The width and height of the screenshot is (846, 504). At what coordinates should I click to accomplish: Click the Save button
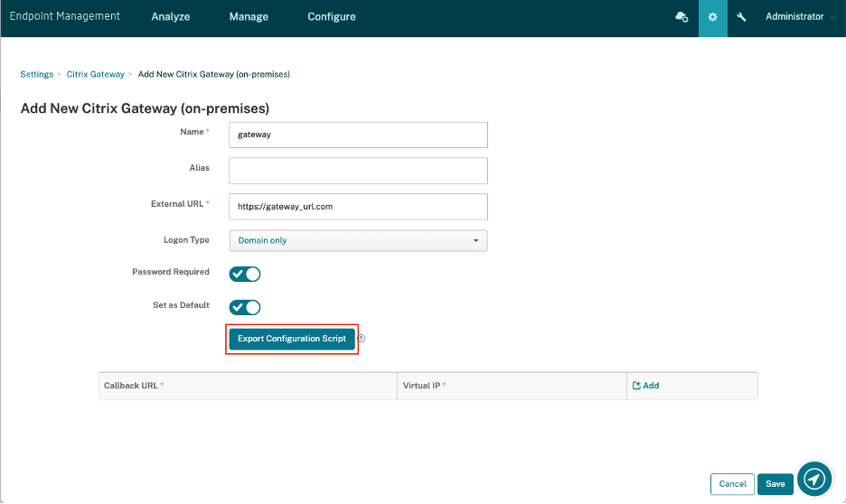point(775,484)
